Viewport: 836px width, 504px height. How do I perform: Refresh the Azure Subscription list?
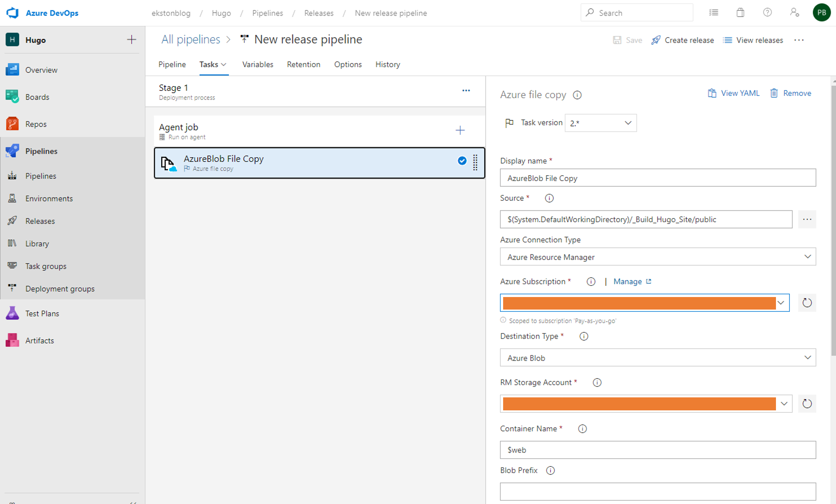[807, 303]
